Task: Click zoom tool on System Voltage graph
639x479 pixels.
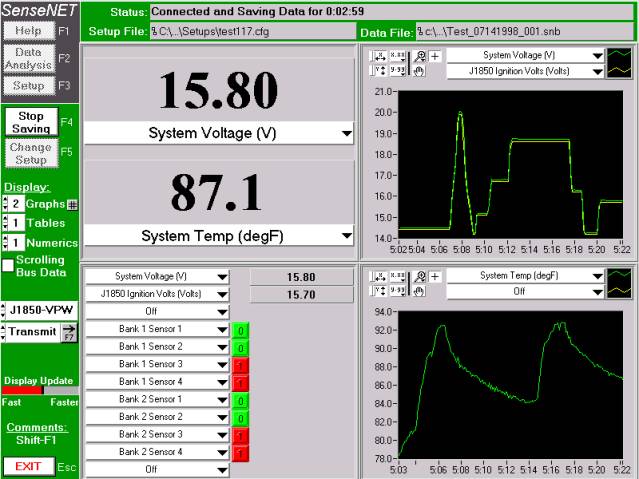Action: (x=420, y=57)
